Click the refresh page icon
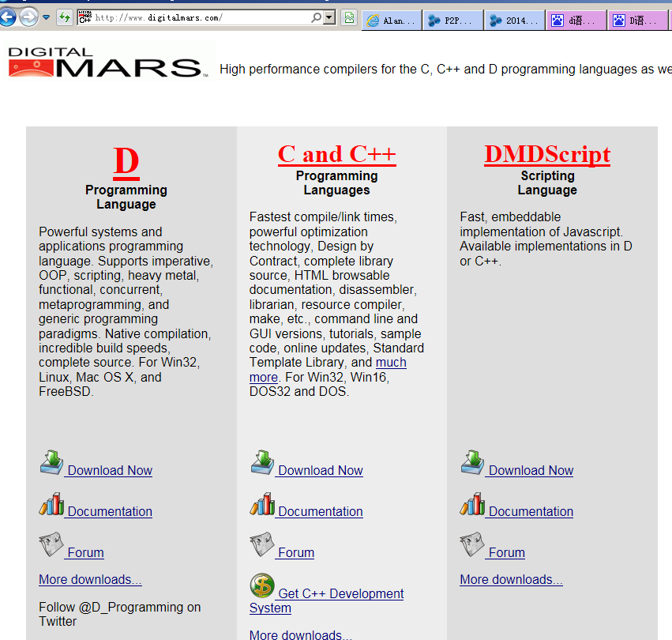The height and width of the screenshot is (640, 672). point(65,17)
